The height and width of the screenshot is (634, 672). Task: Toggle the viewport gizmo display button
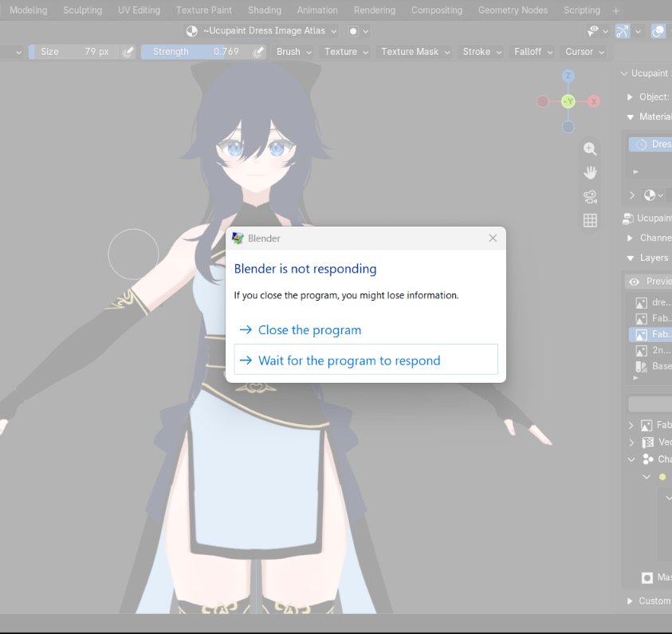623,31
